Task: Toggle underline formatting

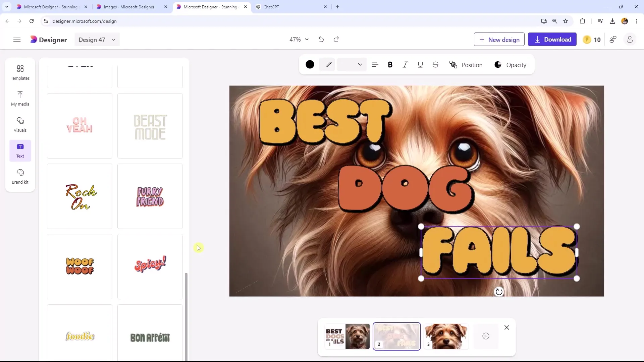Action: [420, 65]
